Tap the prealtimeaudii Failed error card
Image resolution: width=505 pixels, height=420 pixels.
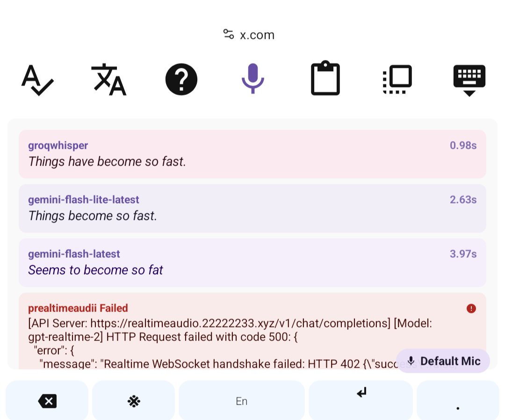coord(252,331)
